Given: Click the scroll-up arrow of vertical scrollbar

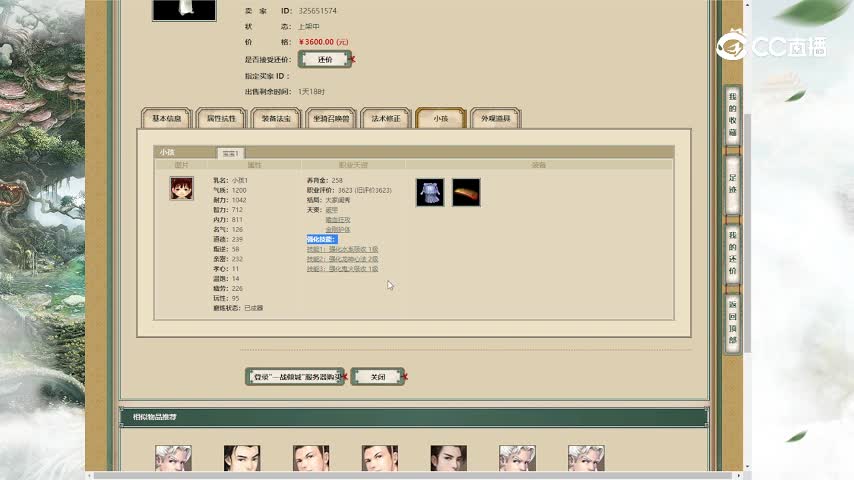Looking at the screenshot, I should click(747, 4).
